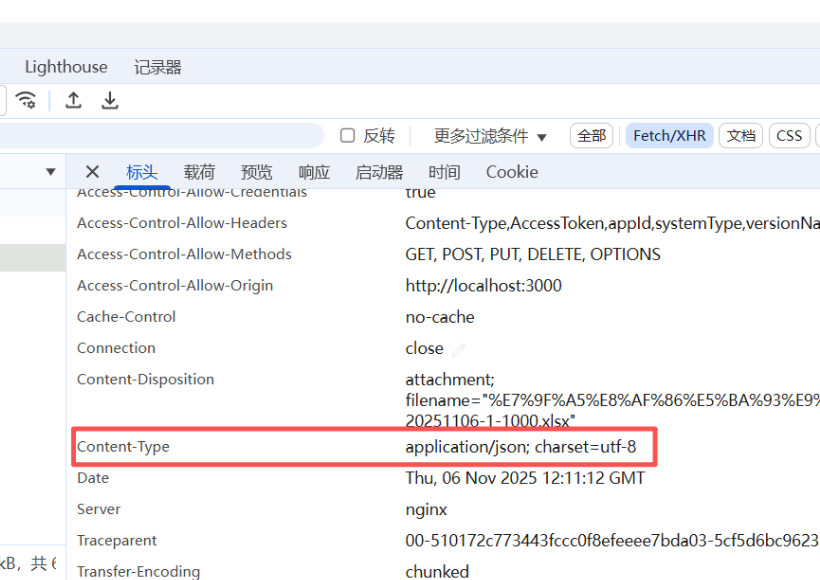Filter by 文档 document type
The image size is (820, 580).
click(741, 136)
